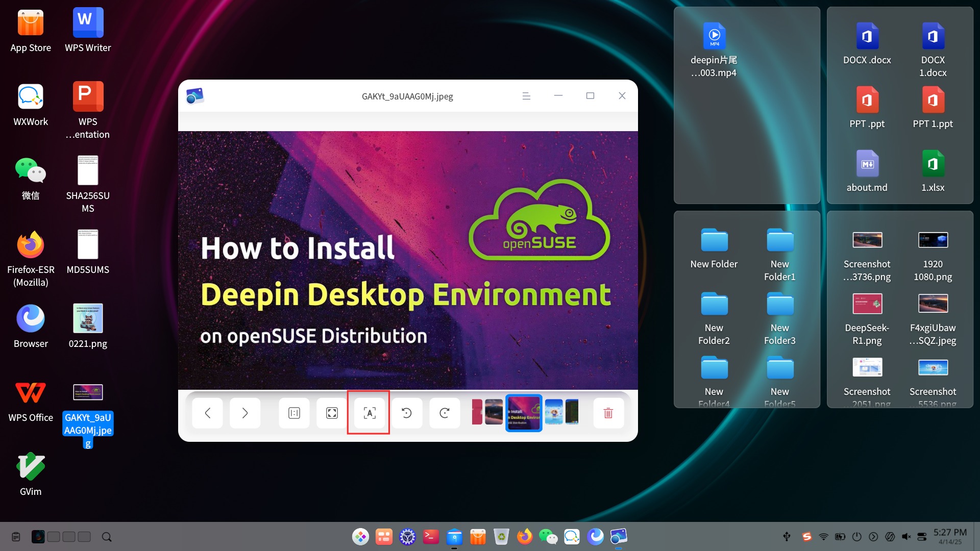Rotate image clockwise

pos(445,413)
